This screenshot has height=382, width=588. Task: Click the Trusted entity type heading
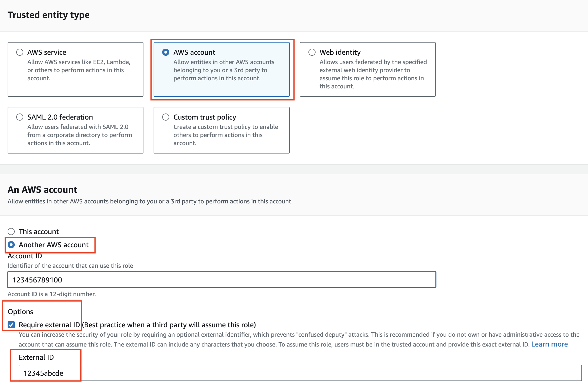pyautogui.click(x=48, y=15)
